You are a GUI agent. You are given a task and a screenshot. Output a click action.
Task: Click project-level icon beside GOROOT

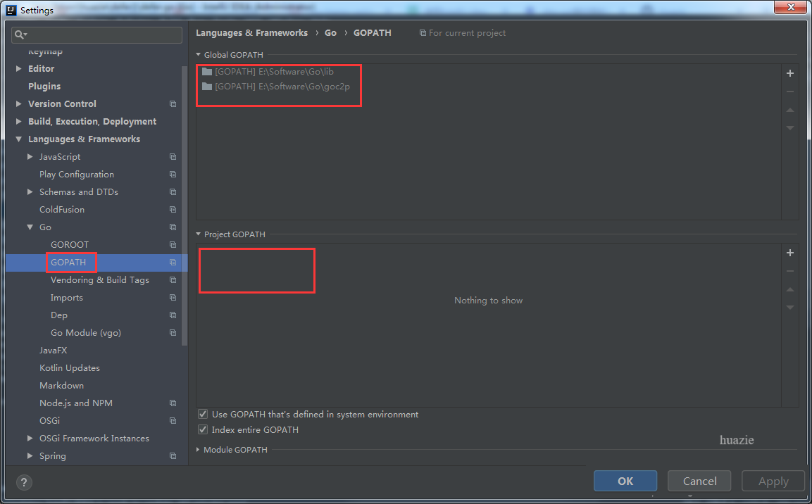(x=173, y=245)
